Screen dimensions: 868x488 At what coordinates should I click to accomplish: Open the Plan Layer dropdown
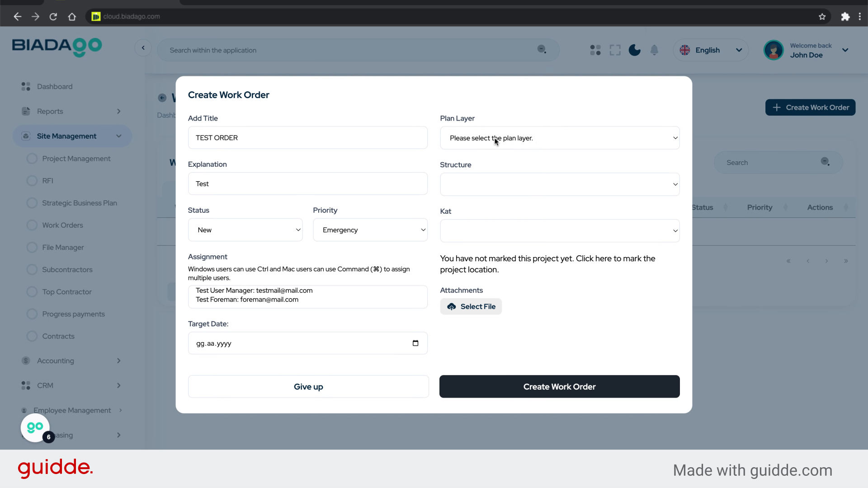[560, 138]
